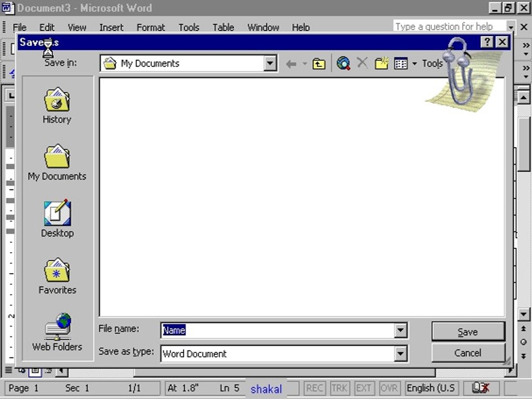Go up one folder level
Screen dimensions: 532x399
(x=319, y=63)
